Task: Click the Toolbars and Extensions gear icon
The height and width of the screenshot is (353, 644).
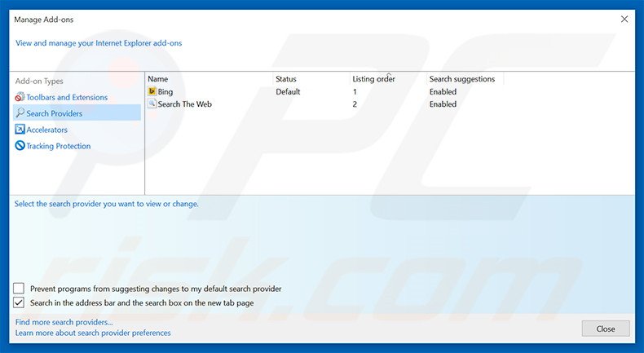Action: pyautogui.click(x=20, y=97)
